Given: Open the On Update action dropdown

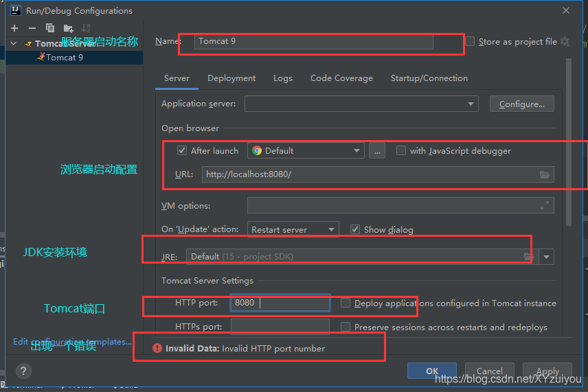Looking at the screenshot, I should tap(293, 229).
